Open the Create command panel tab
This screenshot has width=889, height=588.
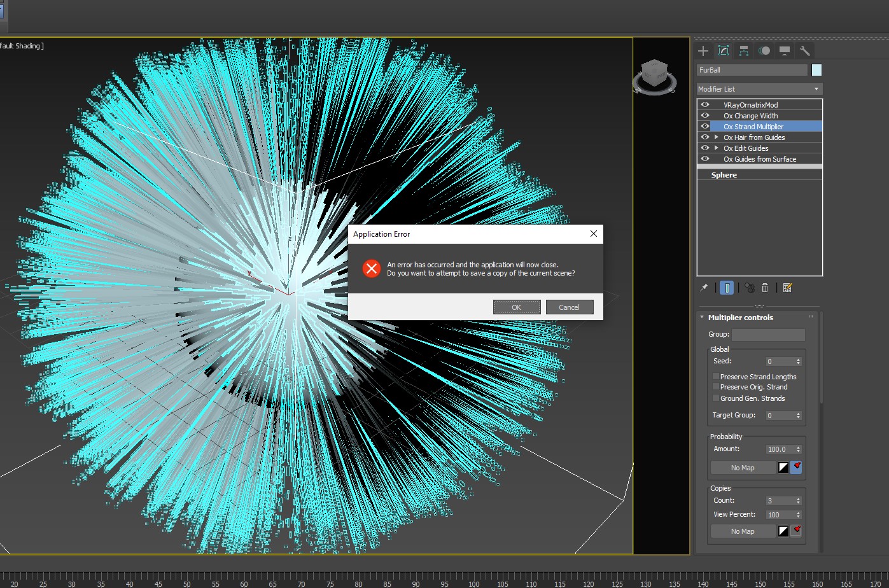[x=703, y=51]
